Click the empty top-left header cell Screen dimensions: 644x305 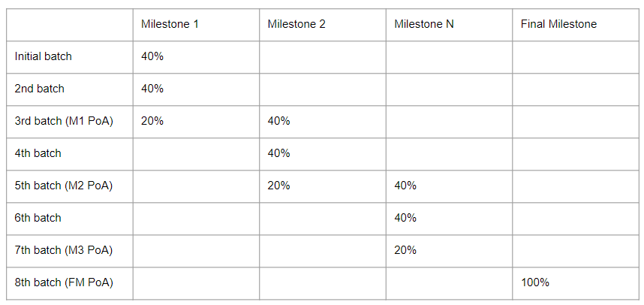(x=70, y=24)
